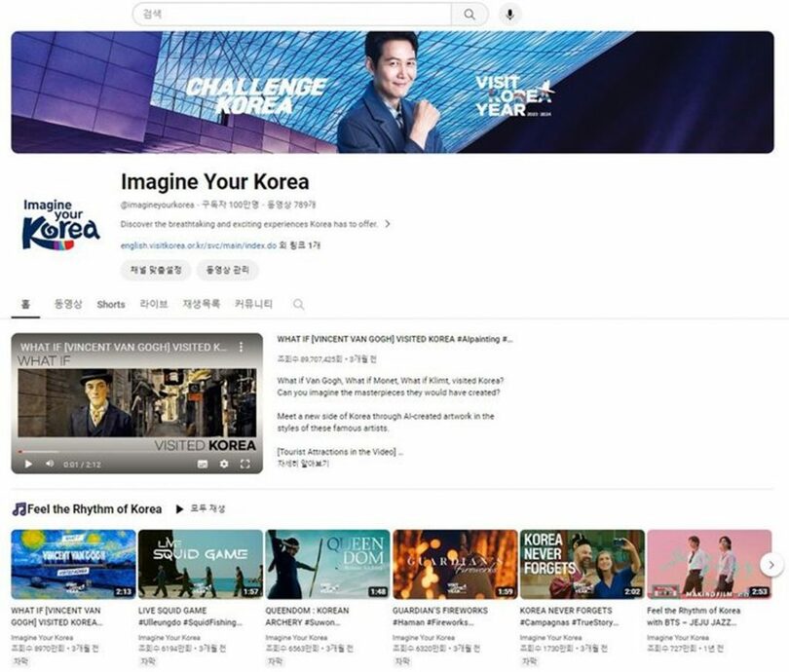
Task: Enter fullscreen using the player icon
Action: 244,464
